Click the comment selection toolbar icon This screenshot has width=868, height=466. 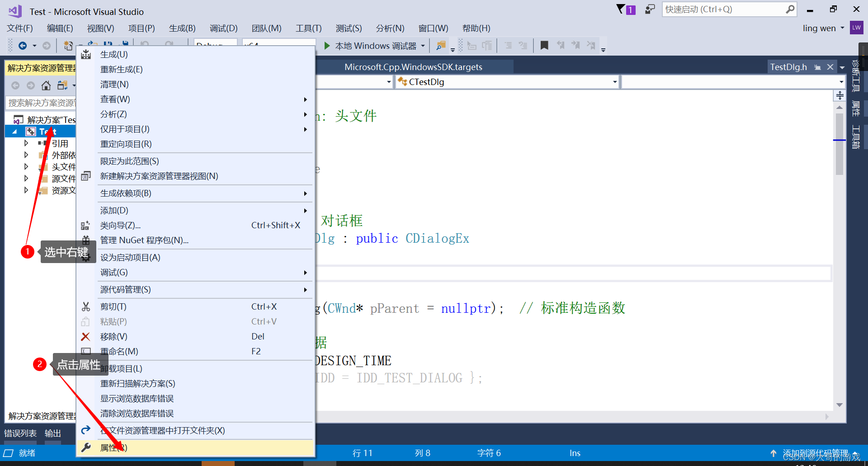tap(508, 45)
